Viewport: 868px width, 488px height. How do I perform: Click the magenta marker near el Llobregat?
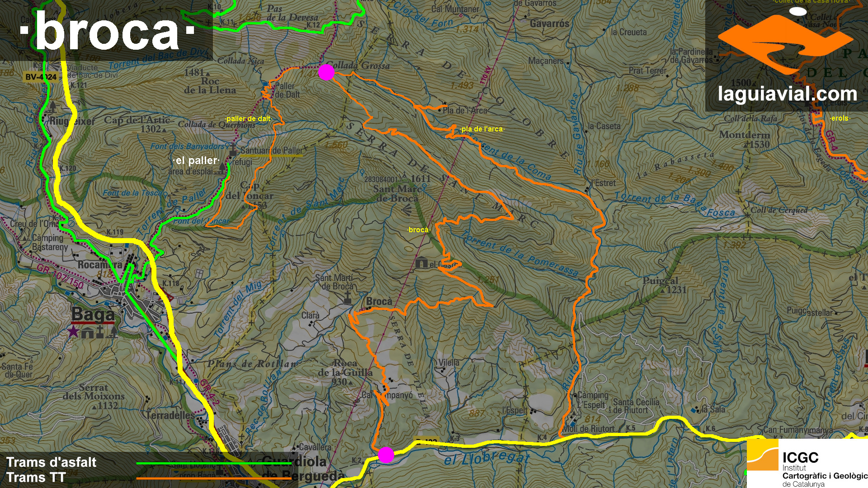click(x=386, y=455)
